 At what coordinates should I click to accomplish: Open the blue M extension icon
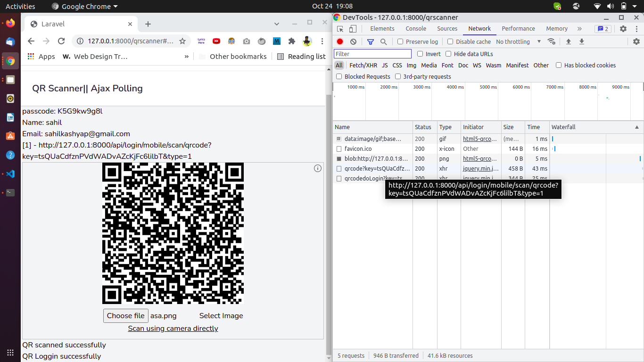tap(277, 41)
